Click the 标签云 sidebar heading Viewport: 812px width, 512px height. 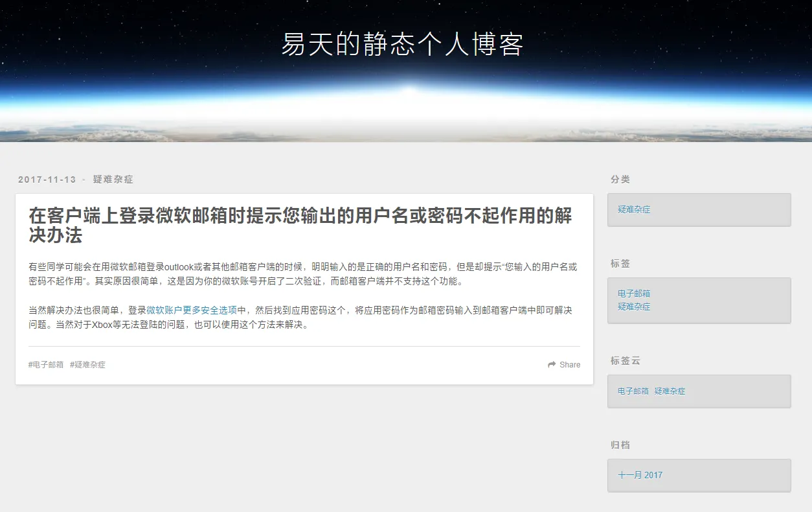click(626, 361)
